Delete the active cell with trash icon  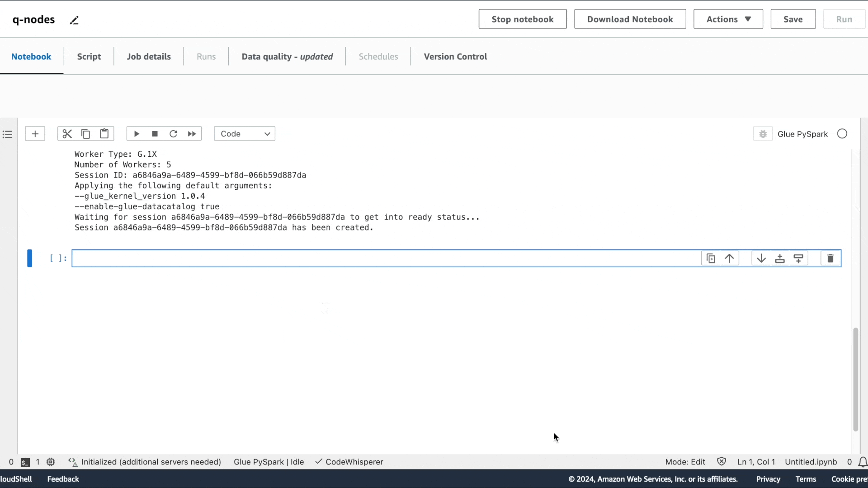click(830, 258)
